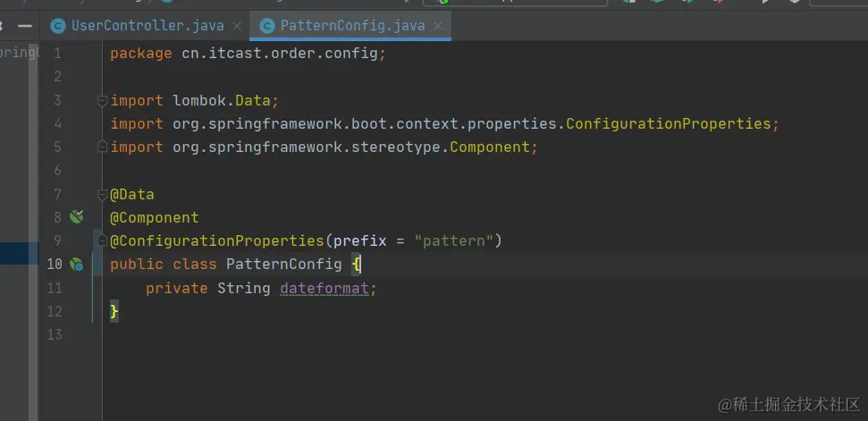Image resolution: width=868 pixels, height=421 pixels.
Task: Click the lombok.Data import text
Action: [222, 101]
